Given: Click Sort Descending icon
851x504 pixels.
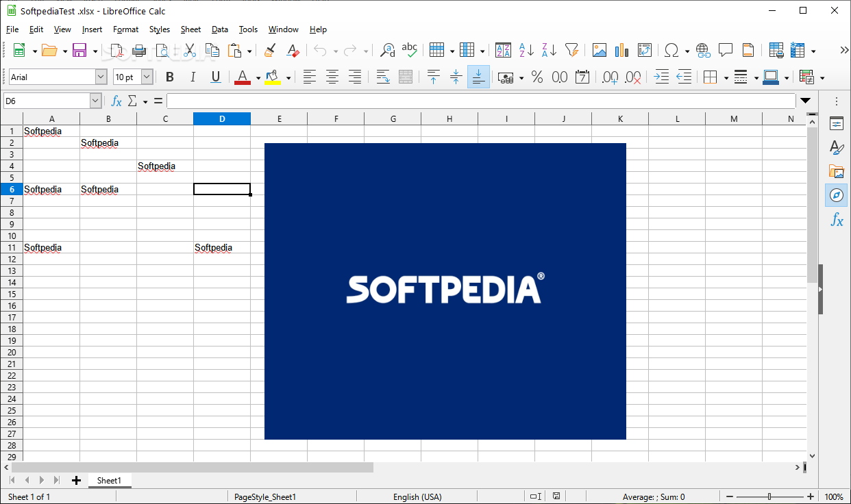Looking at the screenshot, I should pyautogui.click(x=549, y=50).
